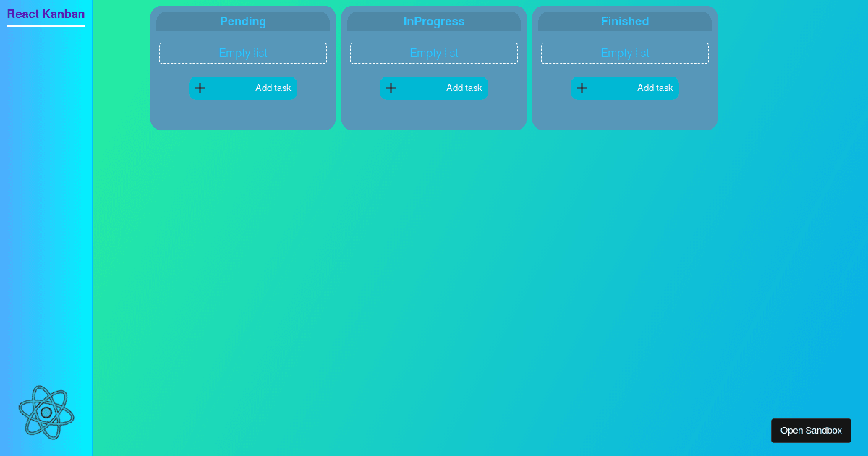The height and width of the screenshot is (456, 868).
Task: Select the Finished column header
Action: point(625,21)
